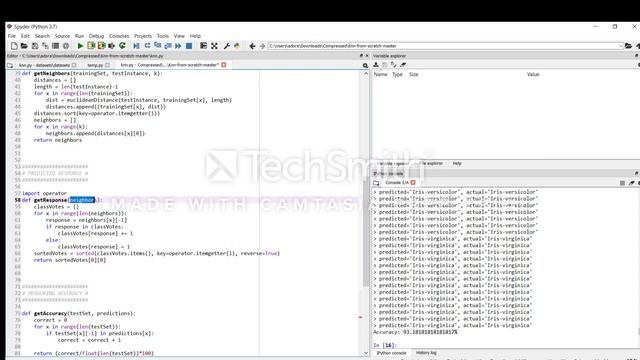Click the 'return neighbors' code line
The image size is (640, 360).
[58, 140]
